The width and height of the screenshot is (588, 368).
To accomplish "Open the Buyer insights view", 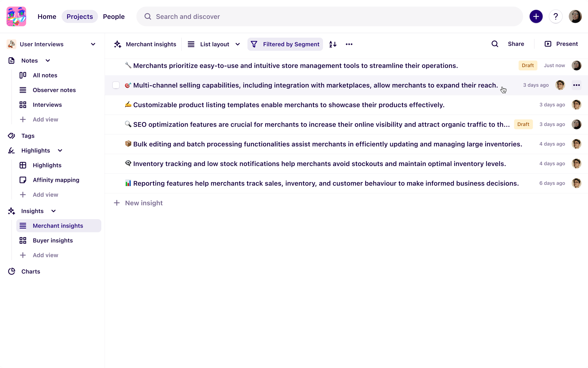I will [x=53, y=240].
